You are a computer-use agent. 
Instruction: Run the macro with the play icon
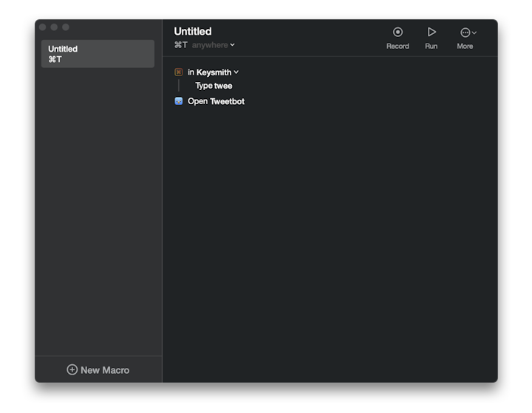432,33
